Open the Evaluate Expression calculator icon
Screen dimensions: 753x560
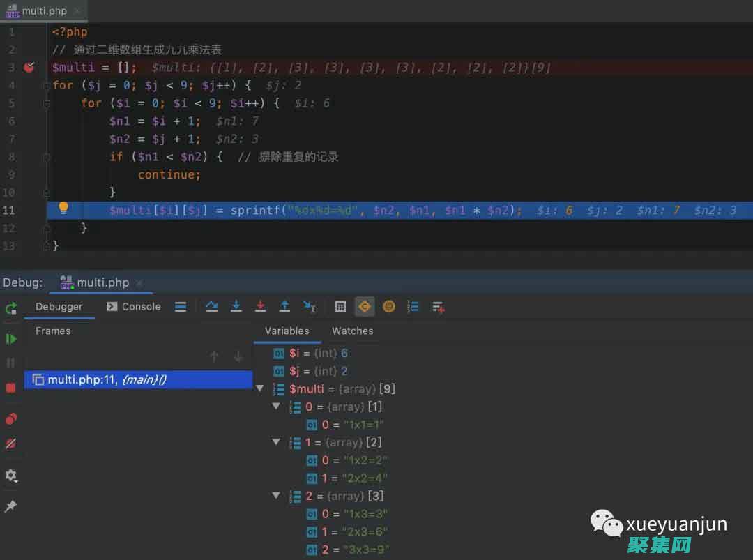(x=340, y=306)
